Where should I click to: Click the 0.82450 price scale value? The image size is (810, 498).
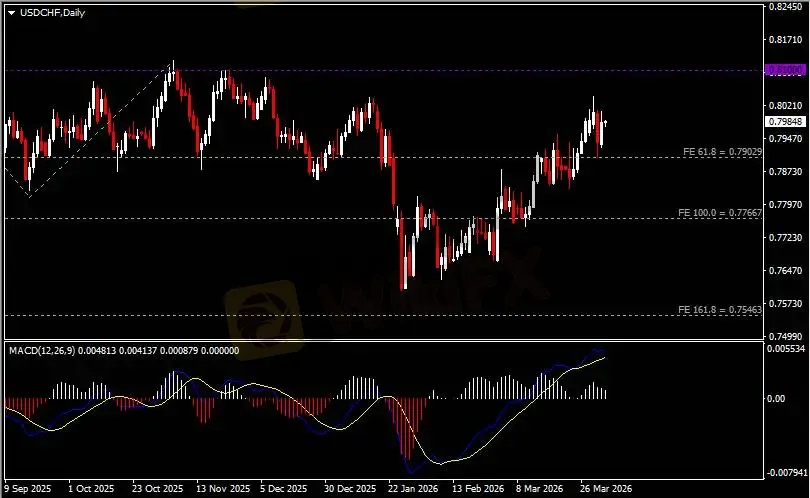click(x=783, y=6)
